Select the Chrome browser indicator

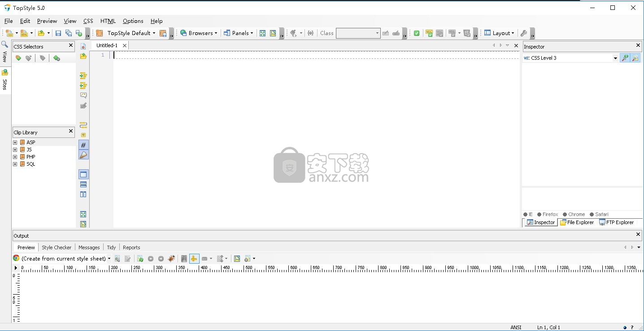pos(574,214)
